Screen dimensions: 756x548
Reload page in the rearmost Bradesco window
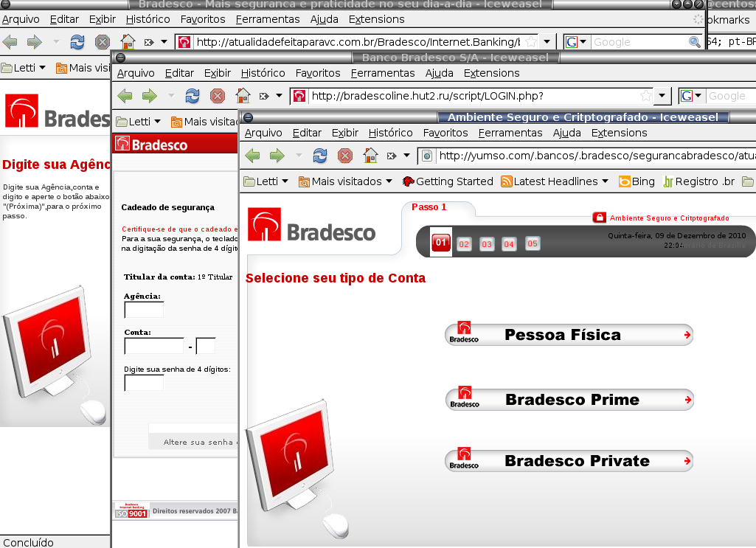77,42
